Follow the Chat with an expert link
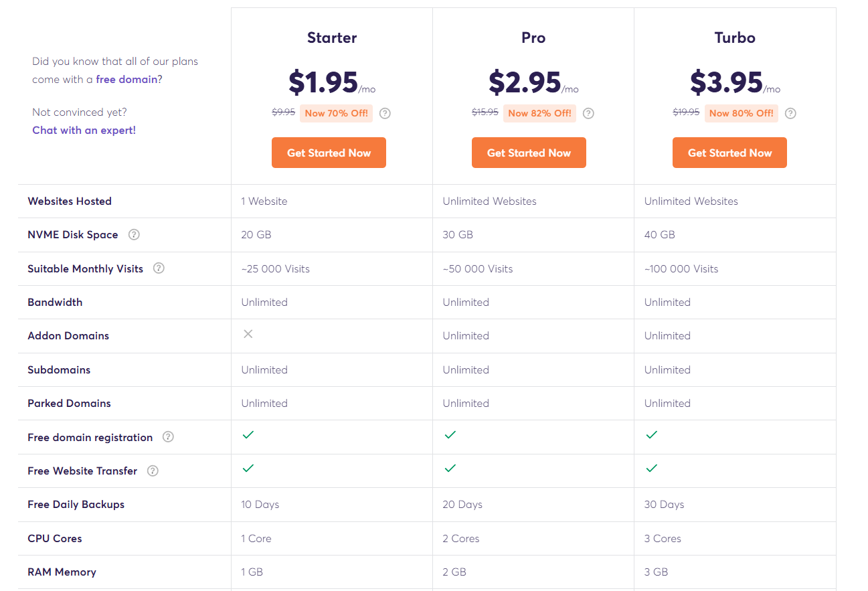This screenshot has width=868, height=591. (x=84, y=130)
